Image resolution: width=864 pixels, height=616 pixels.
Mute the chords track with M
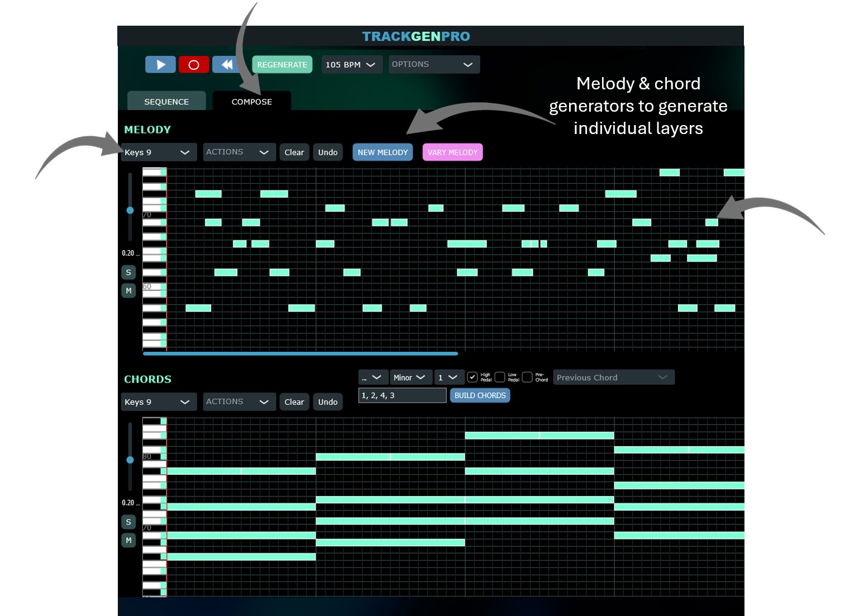128,541
